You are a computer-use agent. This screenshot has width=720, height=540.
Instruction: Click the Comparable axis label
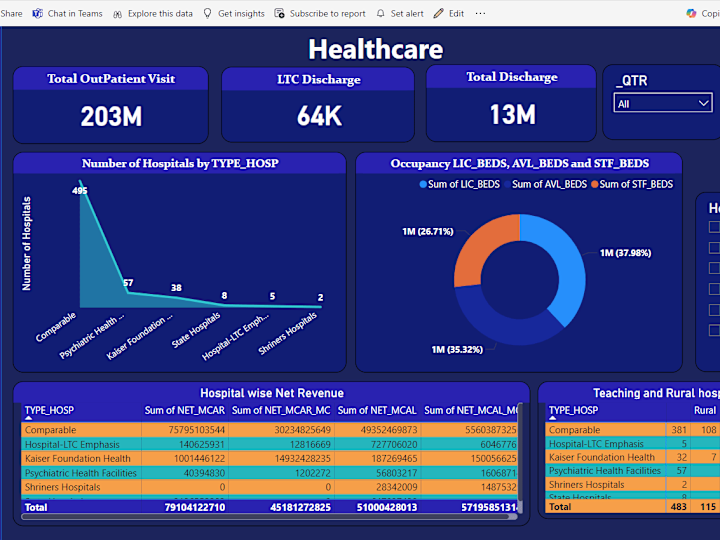tap(56, 327)
